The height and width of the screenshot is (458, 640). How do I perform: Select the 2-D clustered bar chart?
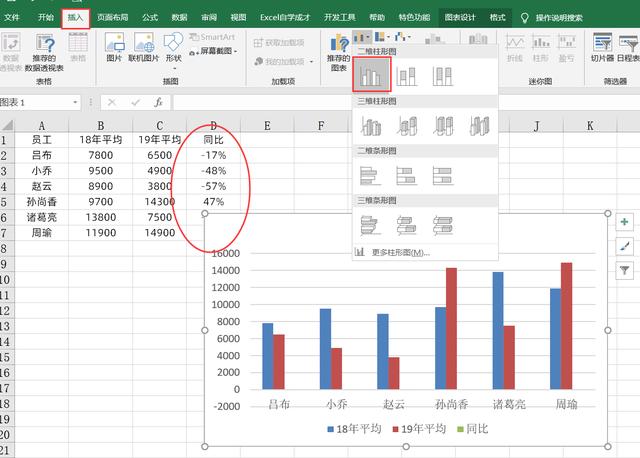(371, 176)
